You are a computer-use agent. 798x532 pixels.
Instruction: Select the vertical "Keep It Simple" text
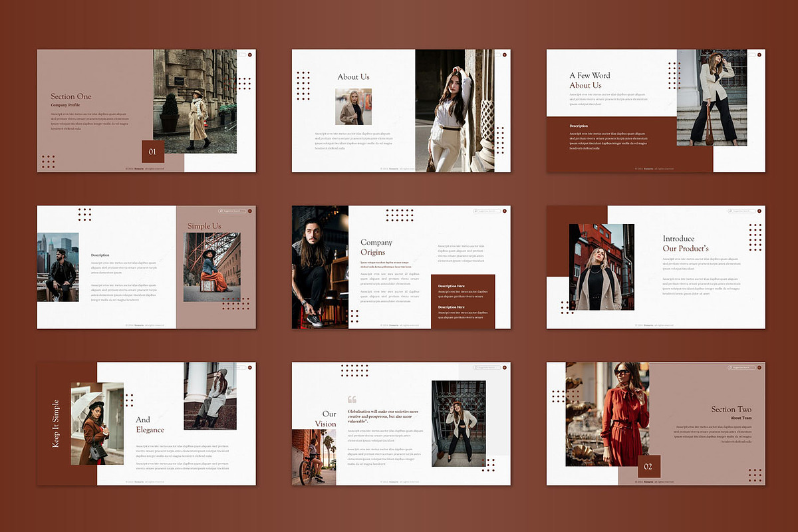point(55,423)
